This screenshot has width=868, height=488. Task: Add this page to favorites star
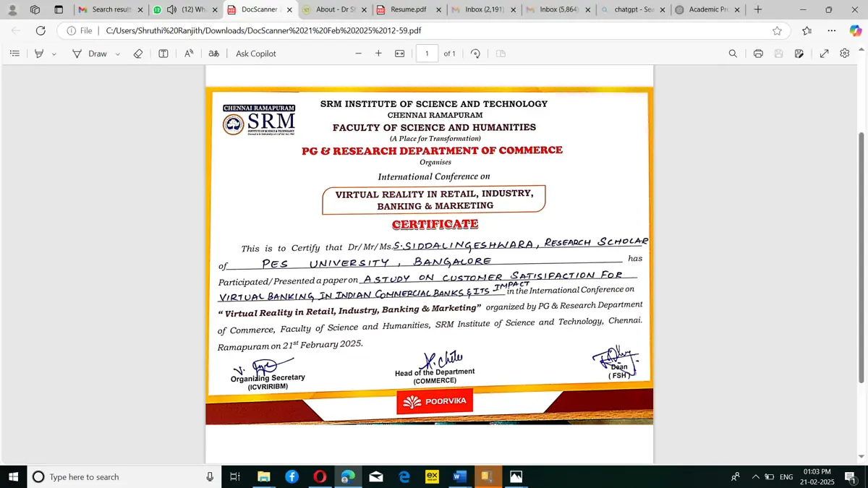[x=777, y=30]
